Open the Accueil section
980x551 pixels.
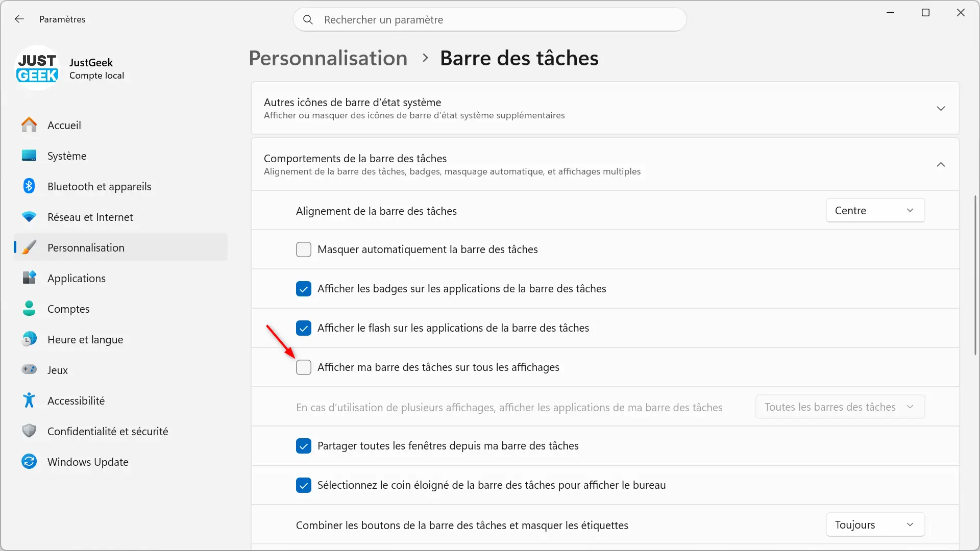click(x=120, y=125)
